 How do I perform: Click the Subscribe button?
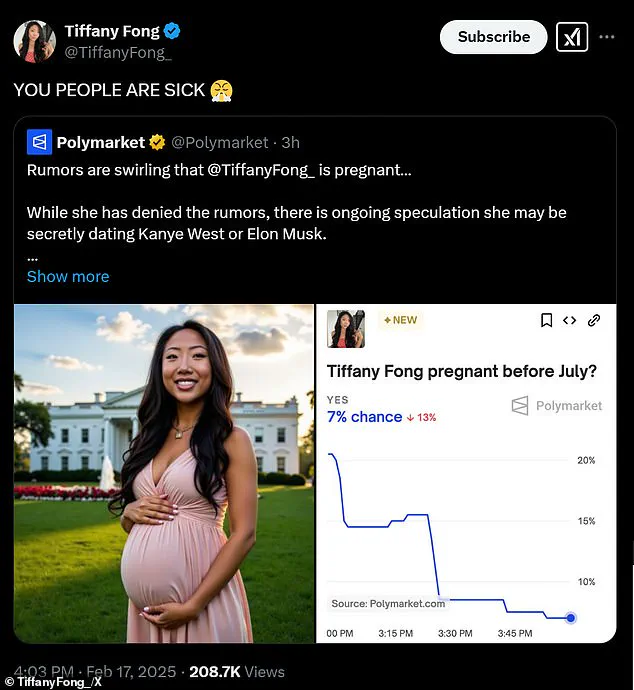click(493, 37)
